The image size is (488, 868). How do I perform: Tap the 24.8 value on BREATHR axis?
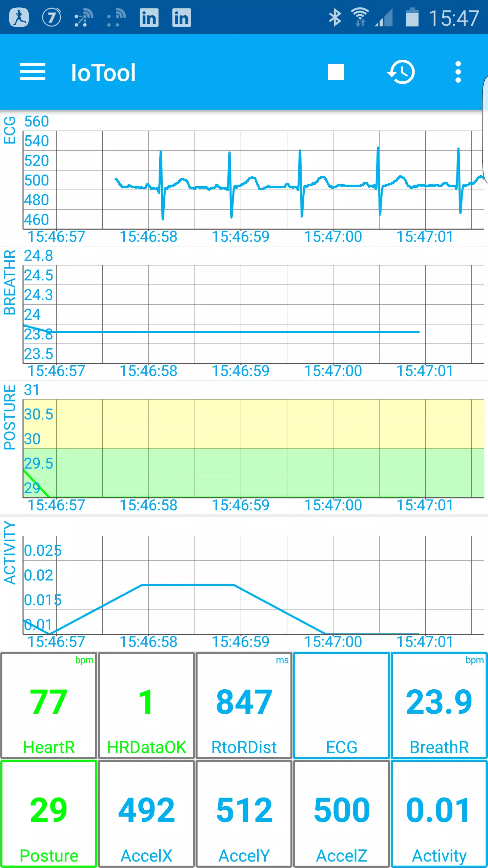(38, 256)
